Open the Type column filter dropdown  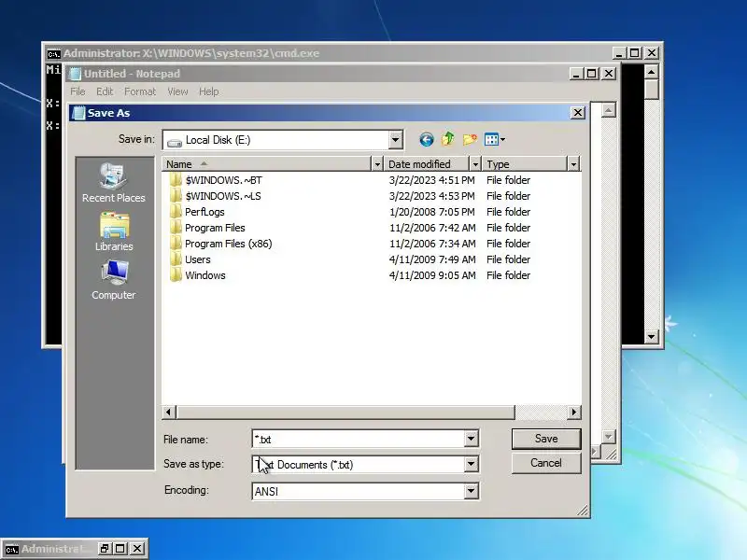point(573,164)
